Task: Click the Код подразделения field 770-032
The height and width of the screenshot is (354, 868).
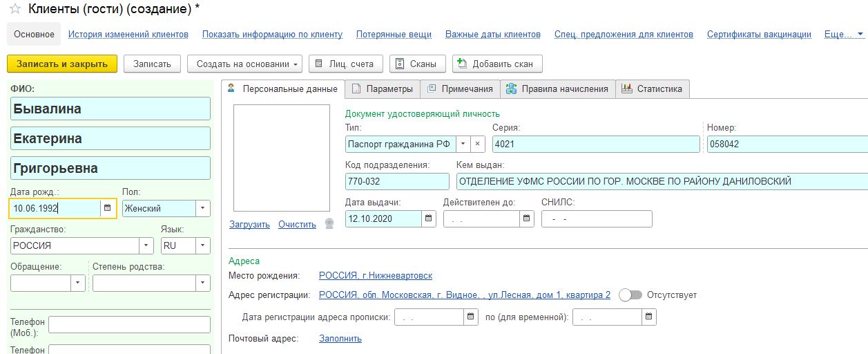Action: click(397, 181)
